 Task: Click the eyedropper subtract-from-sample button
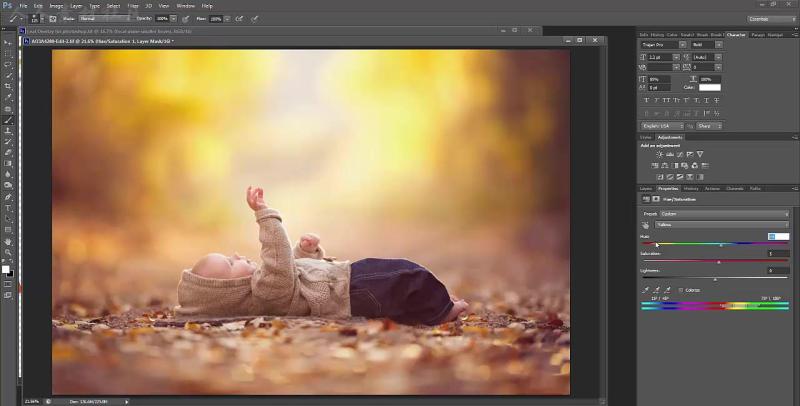[x=668, y=290]
